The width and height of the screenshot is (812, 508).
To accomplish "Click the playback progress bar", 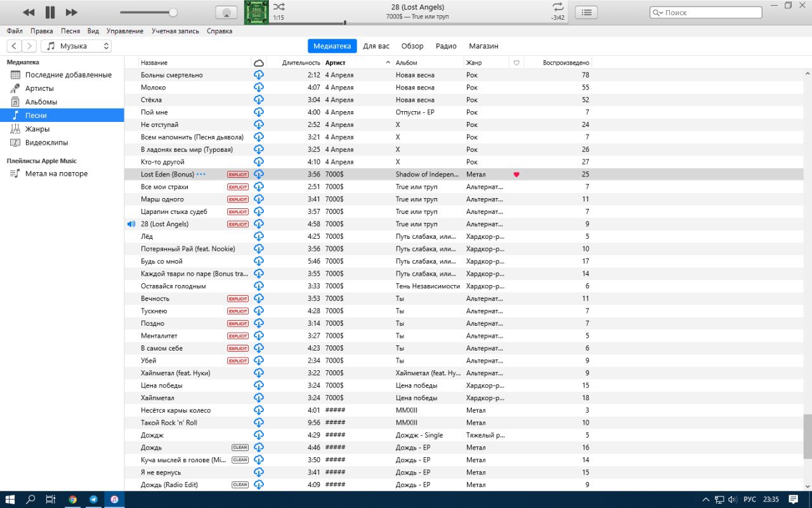I will pyautogui.click(x=418, y=23).
